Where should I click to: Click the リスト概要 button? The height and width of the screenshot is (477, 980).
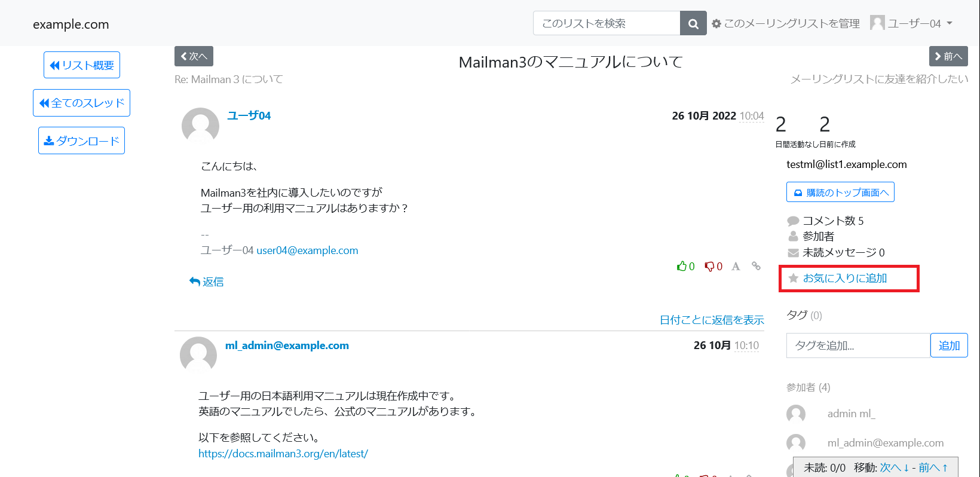click(82, 65)
